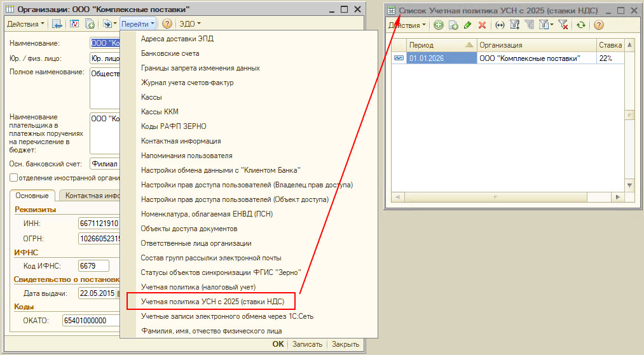Click the Организация column header
Viewport: 644px width, 355px height.
[x=537, y=45]
